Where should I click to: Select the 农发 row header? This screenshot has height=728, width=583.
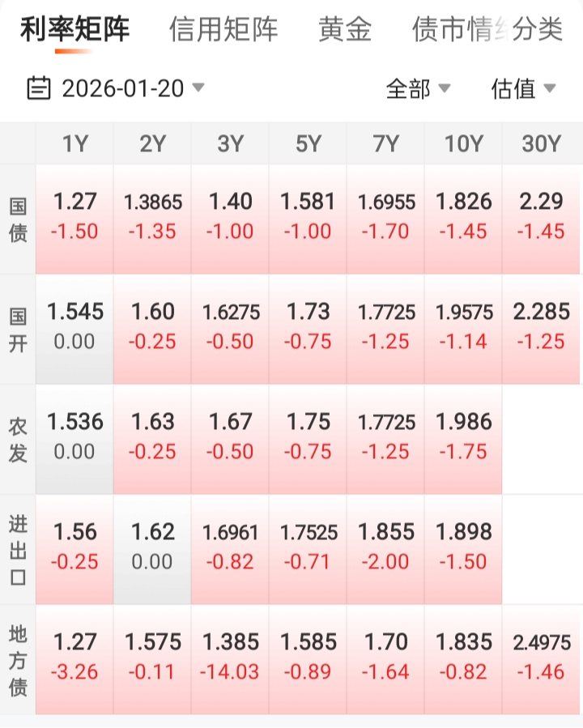(x=18, y=439)
